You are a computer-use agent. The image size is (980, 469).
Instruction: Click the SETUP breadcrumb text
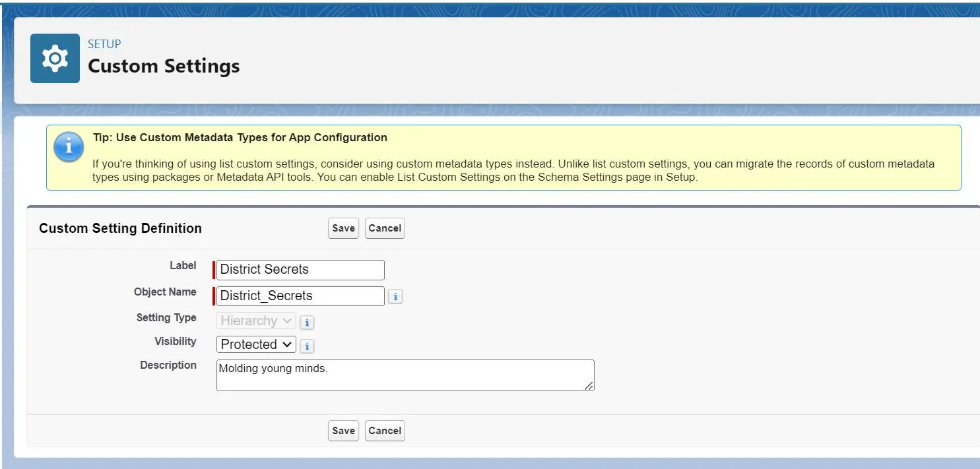pos(104,44)
